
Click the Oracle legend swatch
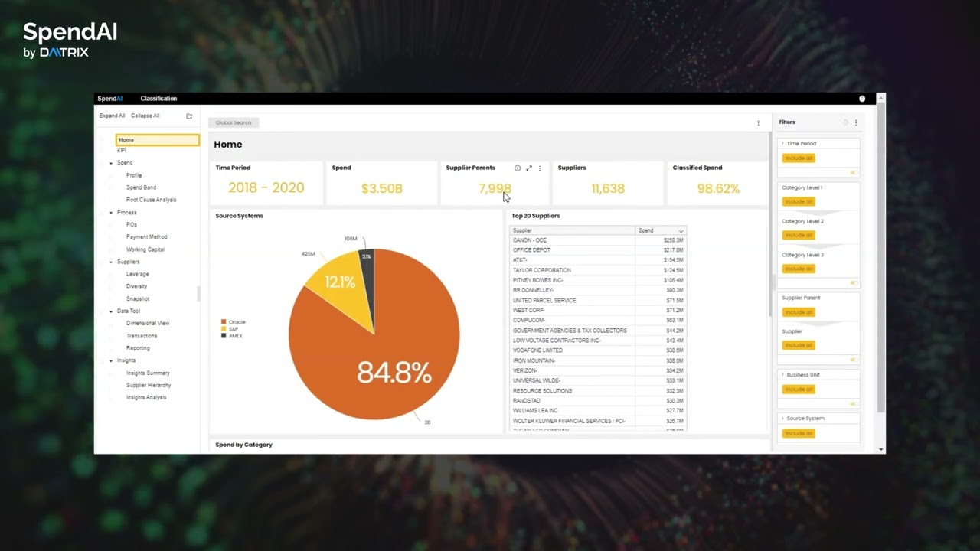224,322
